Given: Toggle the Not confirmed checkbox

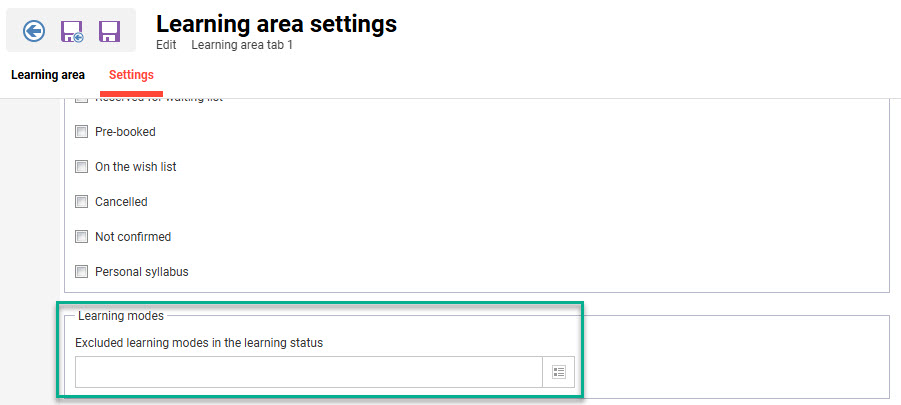Looking at the screenshot, I should click(82, 237).
